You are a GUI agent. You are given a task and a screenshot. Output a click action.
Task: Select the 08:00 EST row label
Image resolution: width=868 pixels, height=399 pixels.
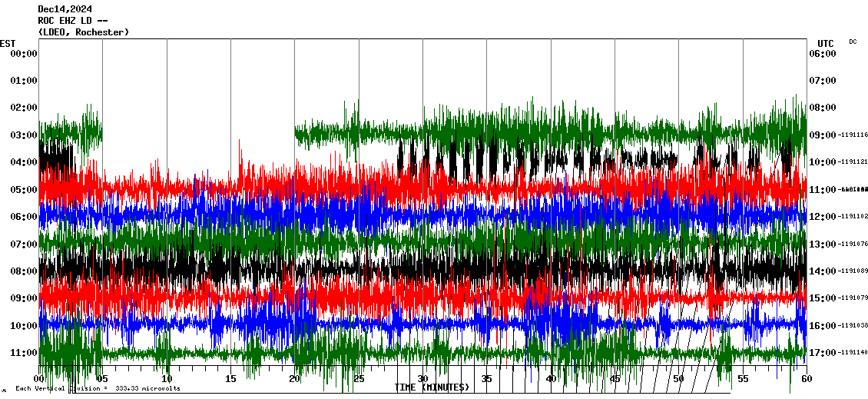24,271
